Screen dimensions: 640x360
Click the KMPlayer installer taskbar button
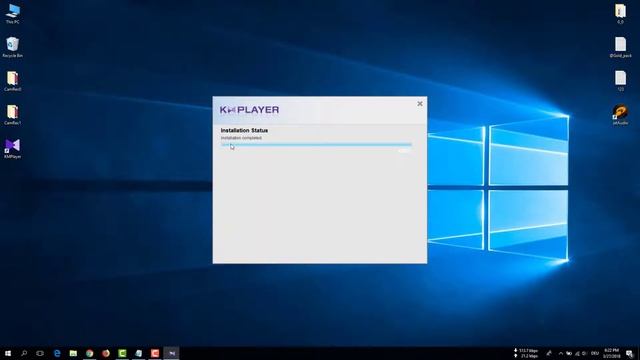(171, 353)
